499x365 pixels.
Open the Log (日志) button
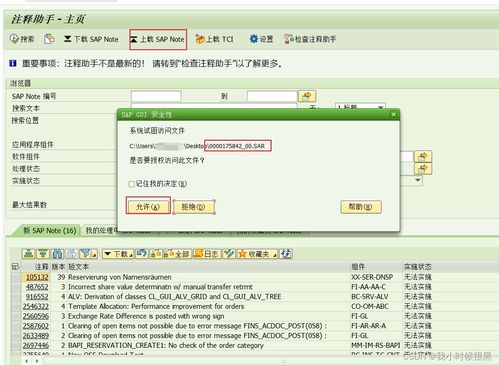[x=207, y=254]
